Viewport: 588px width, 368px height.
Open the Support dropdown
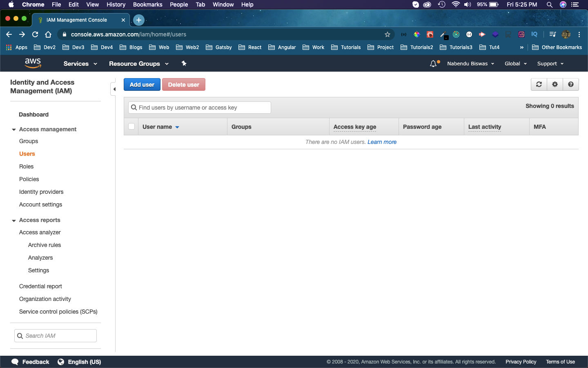550,64
